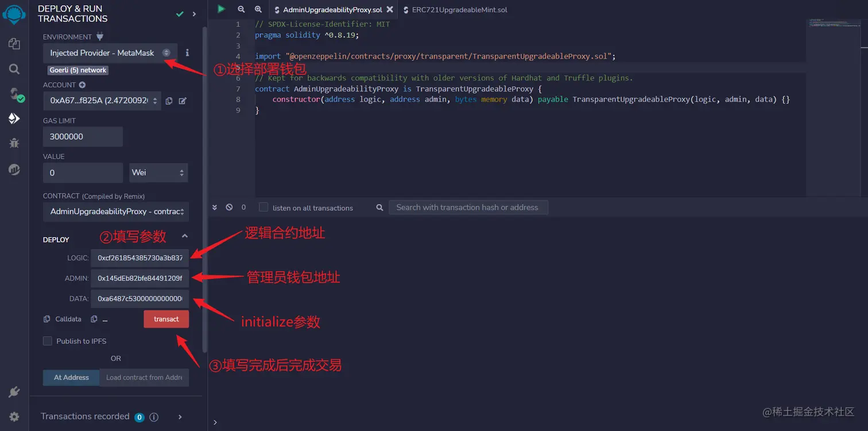This screenshot has height=431, width=868.
Task: Click the VALUE amount input field
Action: [x=83, y=172]
